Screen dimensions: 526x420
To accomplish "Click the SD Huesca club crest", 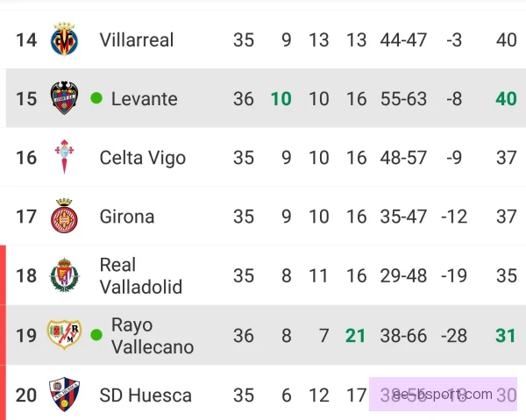I will click(x=64, y=395).
